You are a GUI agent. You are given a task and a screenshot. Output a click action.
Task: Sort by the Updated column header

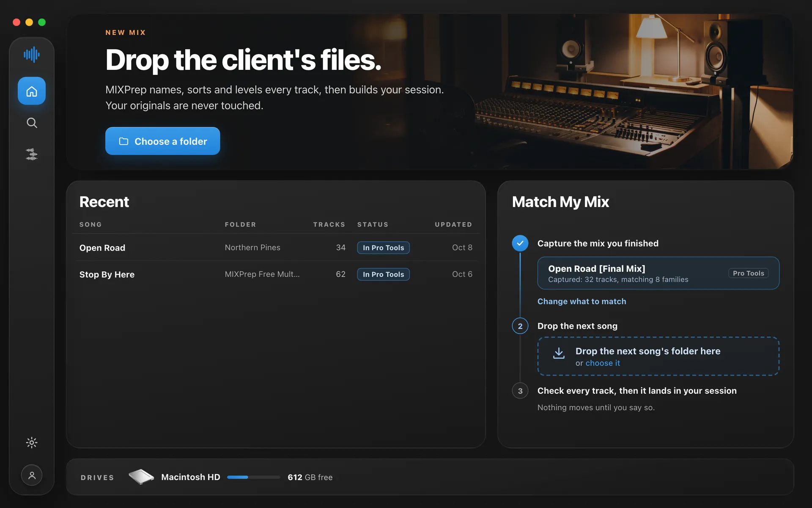[x=453, y=224]
